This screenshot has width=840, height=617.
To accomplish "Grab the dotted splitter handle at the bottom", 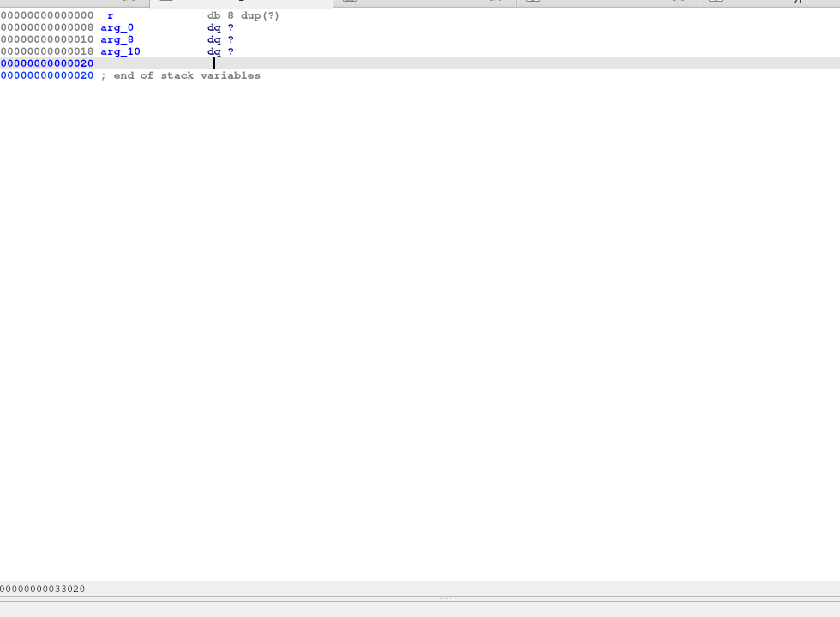I will click(x=446, y=598).
